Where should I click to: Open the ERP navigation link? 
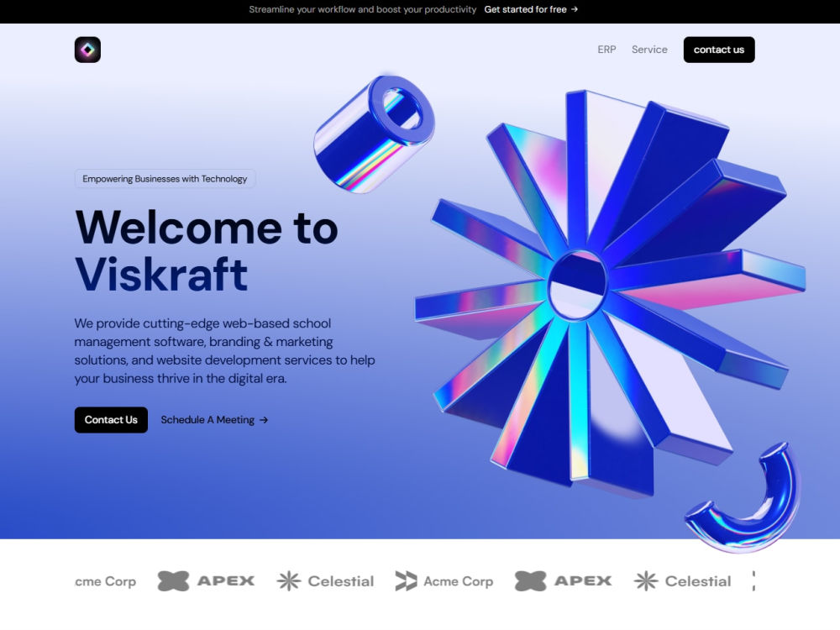pos(606,50)
